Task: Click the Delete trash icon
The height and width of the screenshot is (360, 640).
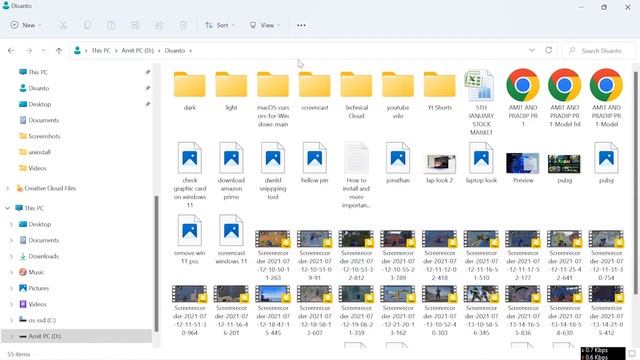Action: click(x=183, y=25)
